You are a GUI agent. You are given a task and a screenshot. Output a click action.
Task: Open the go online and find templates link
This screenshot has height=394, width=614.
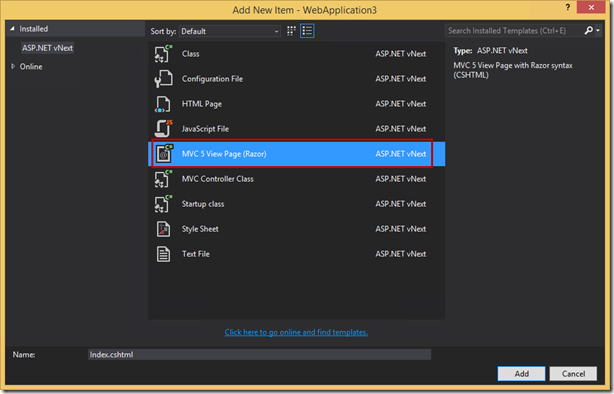296,332
